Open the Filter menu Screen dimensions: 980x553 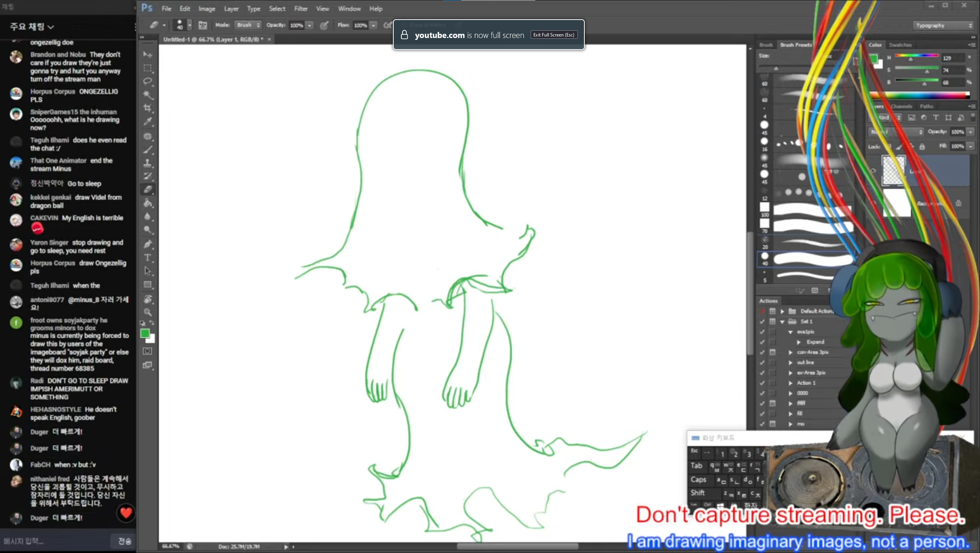pyautogui.click(x=301, y=8)
